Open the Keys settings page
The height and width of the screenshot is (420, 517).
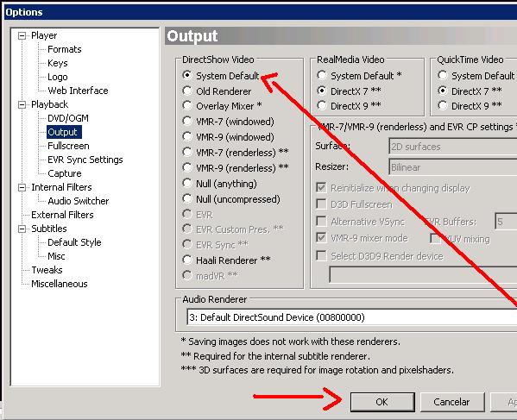[x=57, y=63]
